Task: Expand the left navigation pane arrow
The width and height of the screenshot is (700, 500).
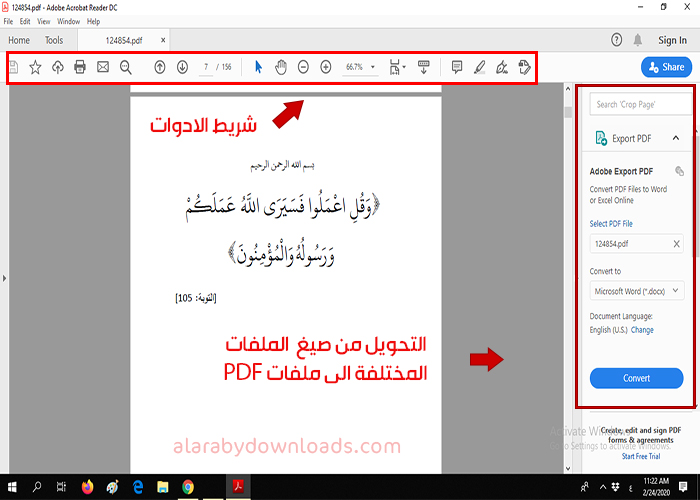Action: tap(4, 279)
